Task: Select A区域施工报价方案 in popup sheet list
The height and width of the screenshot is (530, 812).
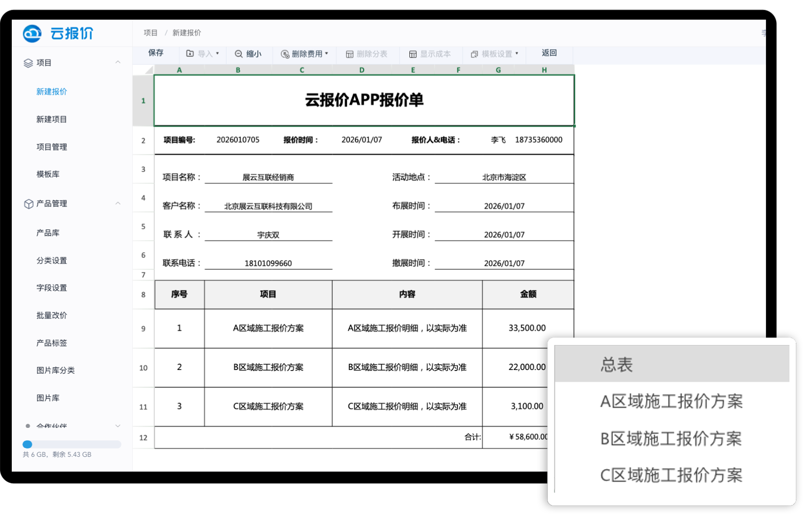Action: pyautogui.click(x=672, y=401)
